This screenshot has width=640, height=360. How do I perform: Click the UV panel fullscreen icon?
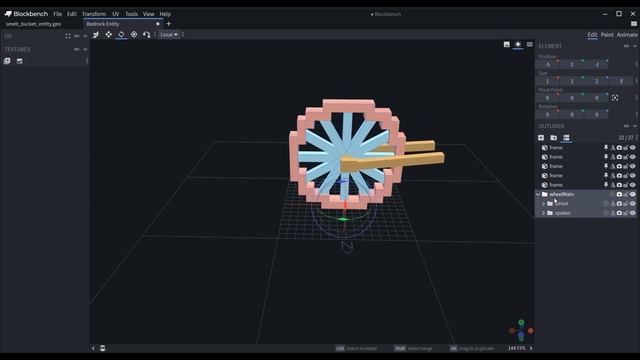68,36
